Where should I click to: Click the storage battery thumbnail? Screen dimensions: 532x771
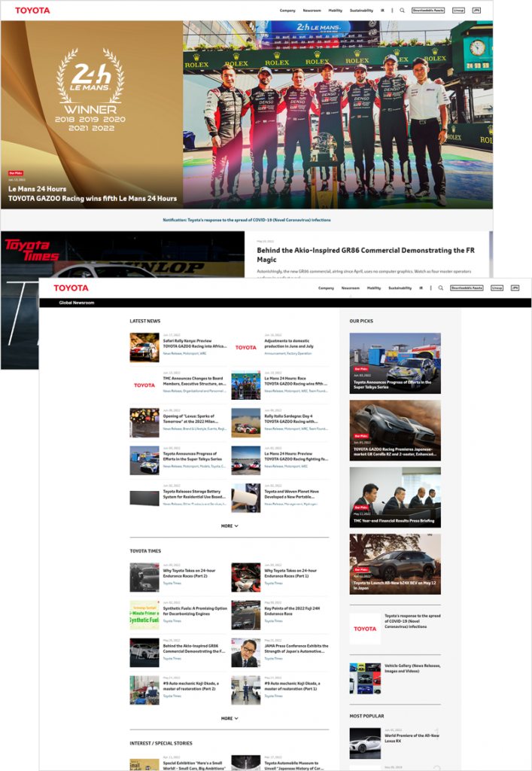coord(144,498)
